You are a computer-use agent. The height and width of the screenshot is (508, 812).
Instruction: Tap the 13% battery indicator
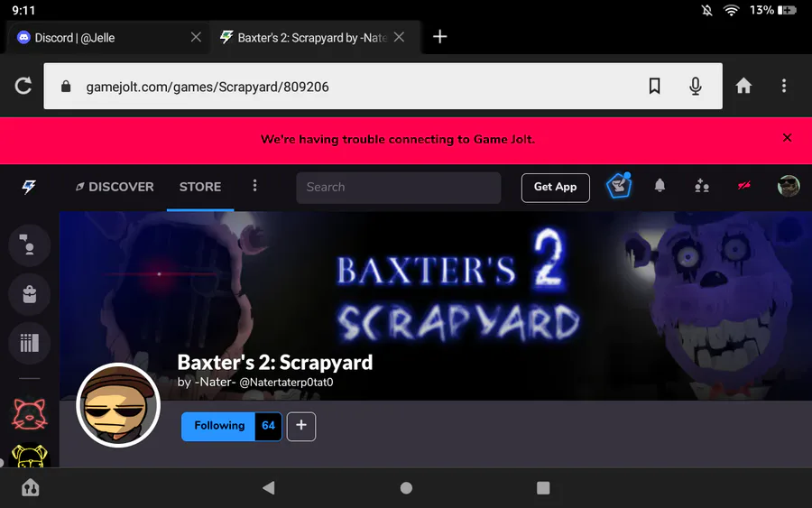tap(773, 10)
